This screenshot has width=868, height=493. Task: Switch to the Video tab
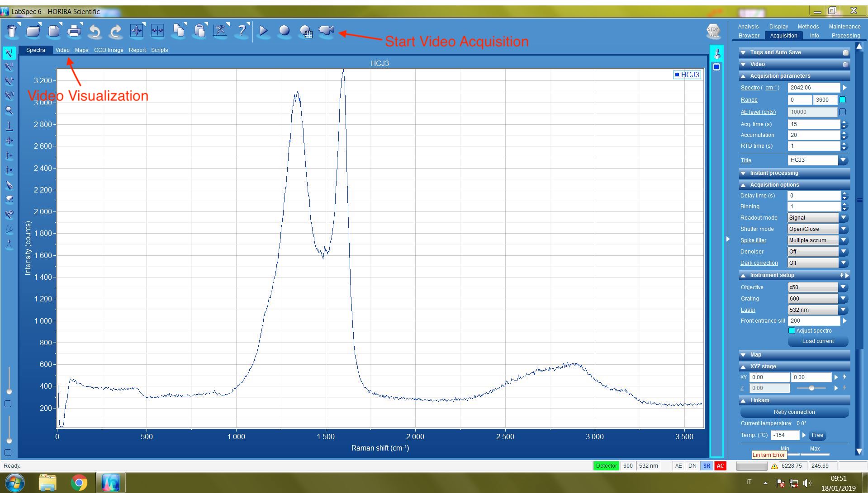pyautogui.click(x=62, y=50)
